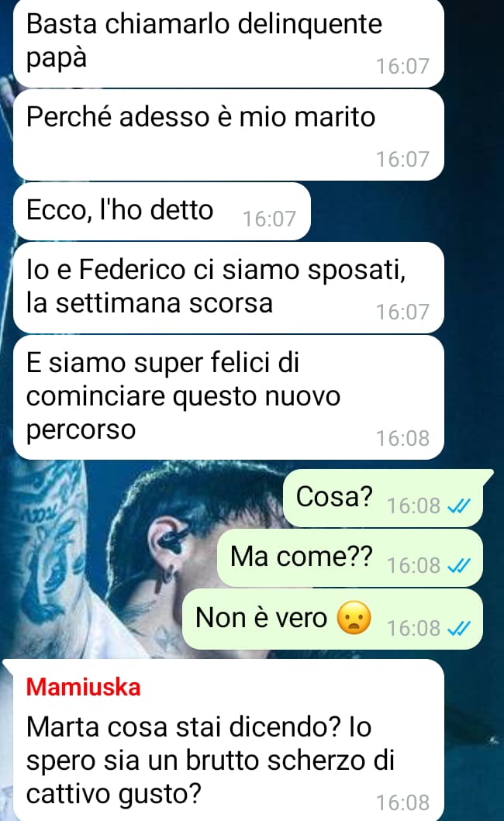Tap the "Non è vero" text
Image resolution: width=504 pixels, height=821 pixels.
coord(261,618)
